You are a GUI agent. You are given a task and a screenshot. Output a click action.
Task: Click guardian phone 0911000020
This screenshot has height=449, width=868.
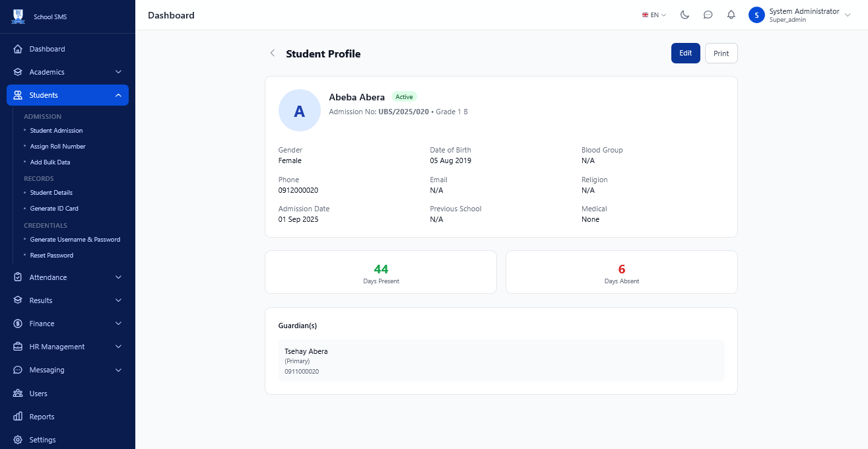(302, 372)
